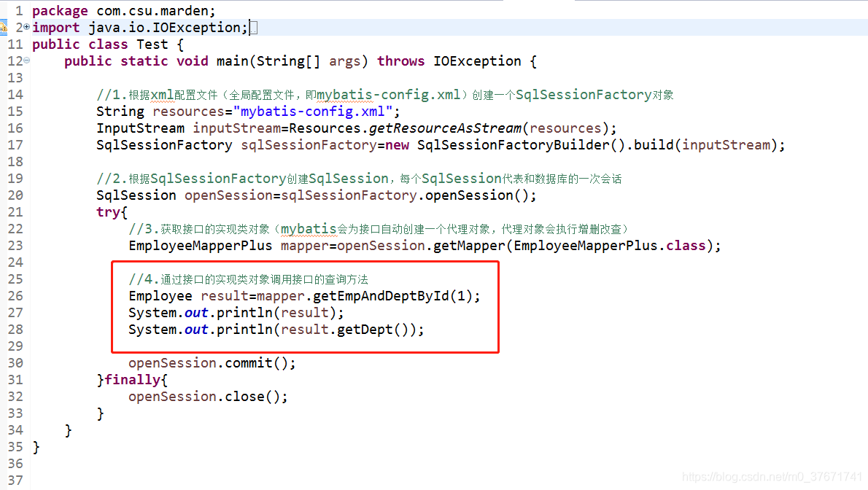
Task: Click the warning marker icon beside line 2
Action: coord(4,27)
